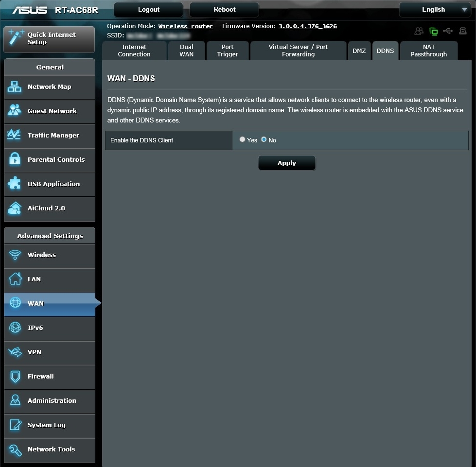This screenshot has width=476, height=467.
Task: Click the USB status icon in the header
Action: click(x=448, y=31)
